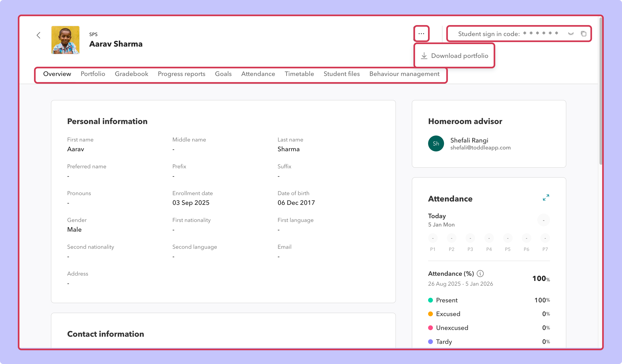Select Download portfolio from the menu
The width and height of the screenshot is (622, 364).
(x=454, y=56)
